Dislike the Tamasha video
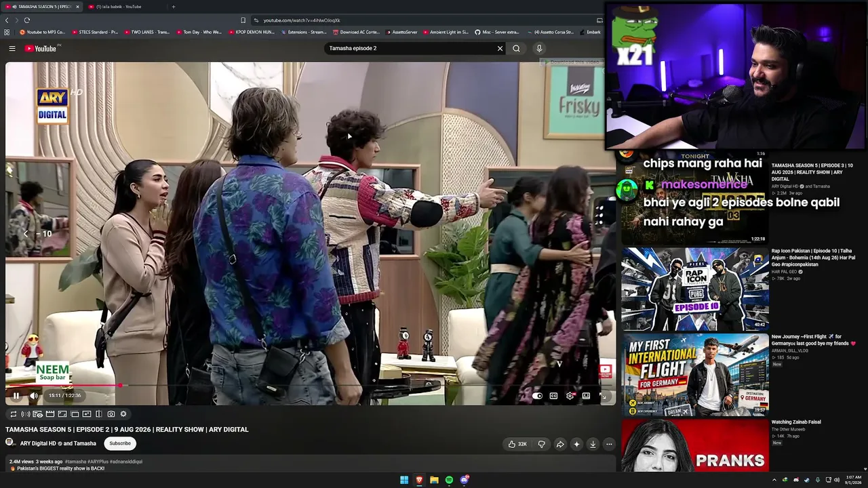 (541, 444)
